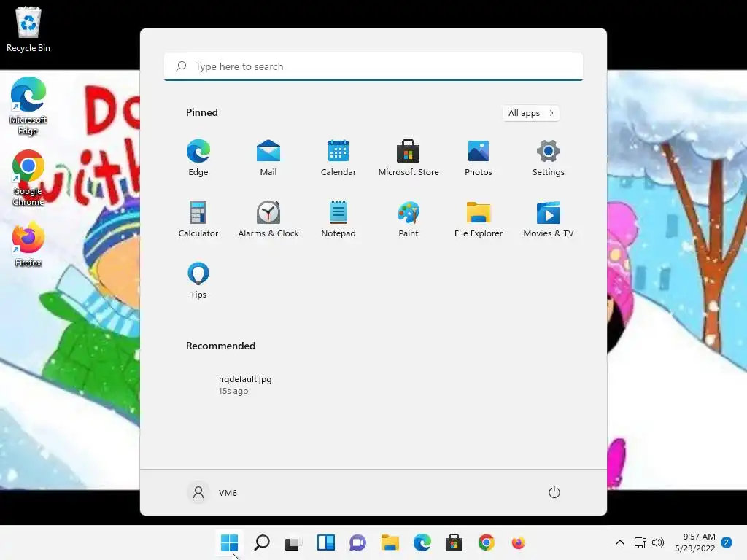Click the network tray icon
Viewport: 747px width, 560px height.
click(640, 542)
